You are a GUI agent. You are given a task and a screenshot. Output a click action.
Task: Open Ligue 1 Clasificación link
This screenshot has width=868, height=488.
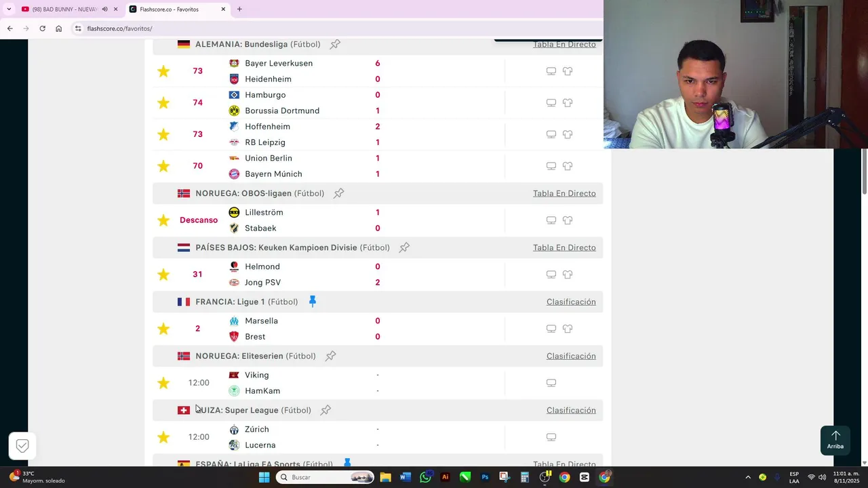click(x=571, y=302)
